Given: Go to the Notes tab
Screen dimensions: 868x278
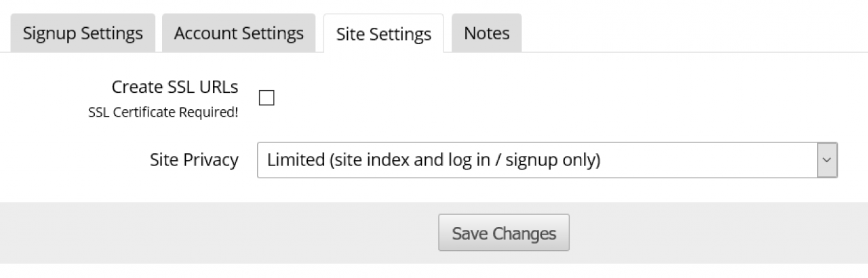Looking at the screenshot, I should click(486, 33).
